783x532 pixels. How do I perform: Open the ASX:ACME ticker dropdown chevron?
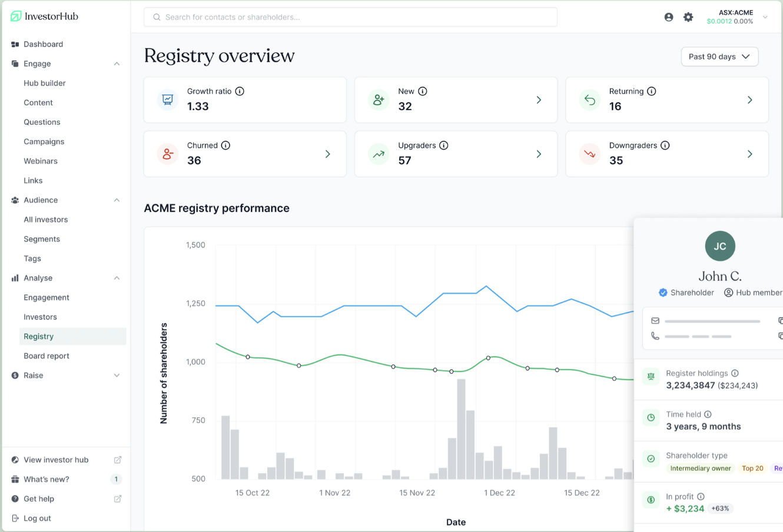(x=765, y=17)
